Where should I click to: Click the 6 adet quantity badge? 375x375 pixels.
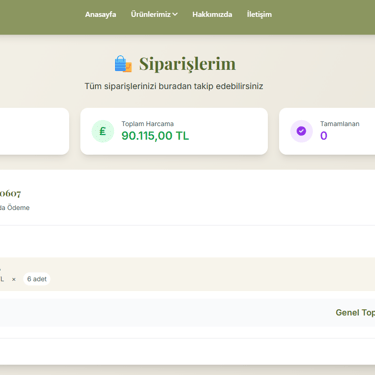point(37,279)
